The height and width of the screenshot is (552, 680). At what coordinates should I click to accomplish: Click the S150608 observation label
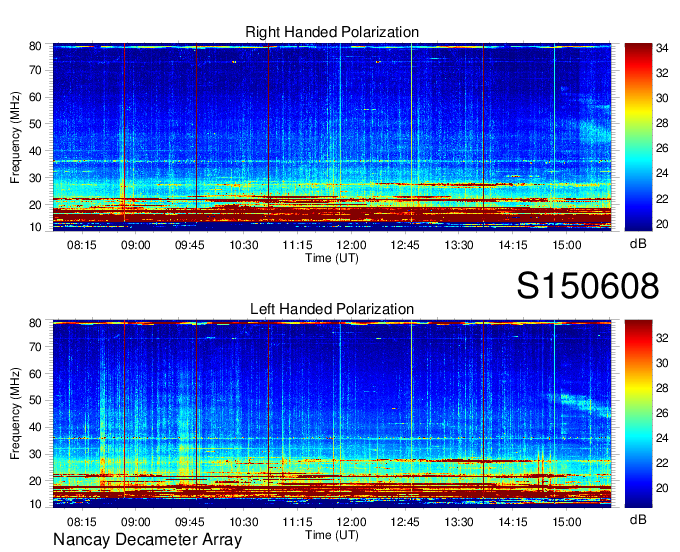click(x=588, y=286)
